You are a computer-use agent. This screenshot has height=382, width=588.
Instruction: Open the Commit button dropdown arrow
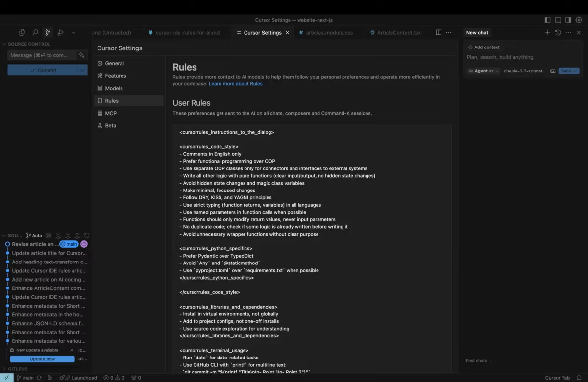pos(82,70)
